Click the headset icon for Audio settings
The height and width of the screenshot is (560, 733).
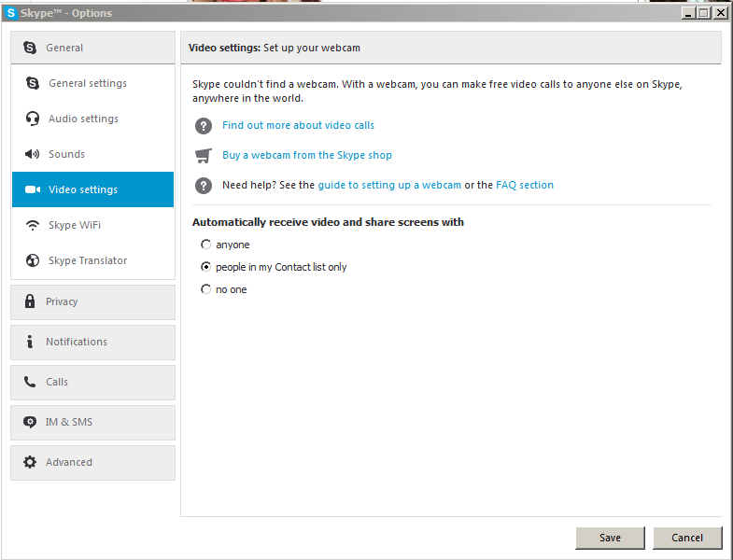coord(33,119)
